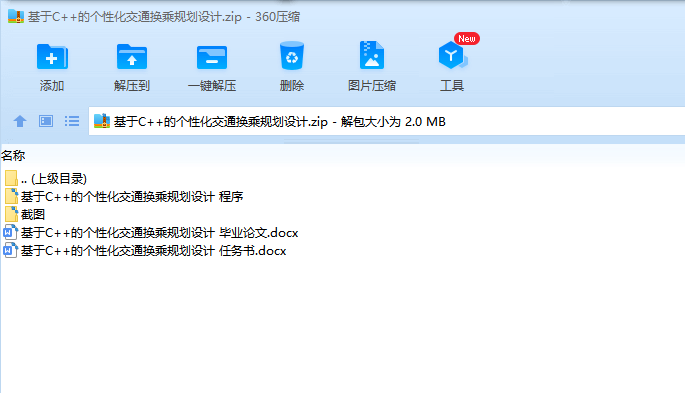
Task: Switch to the icon view mode button
Action: (x=46, y=121)
